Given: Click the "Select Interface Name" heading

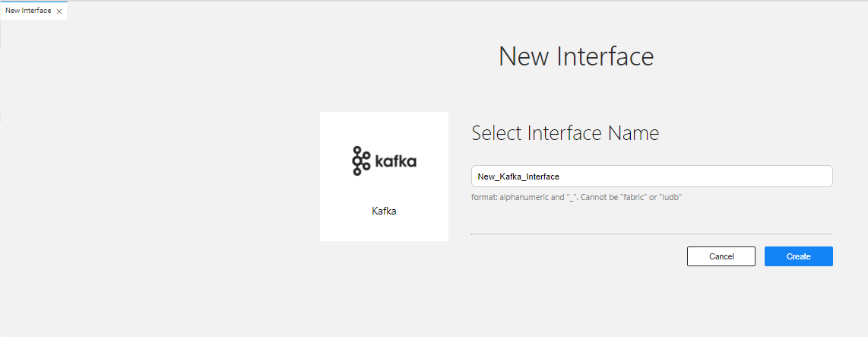Looking at the screenshot, I should pyautogui.click(x=565, y=133).
